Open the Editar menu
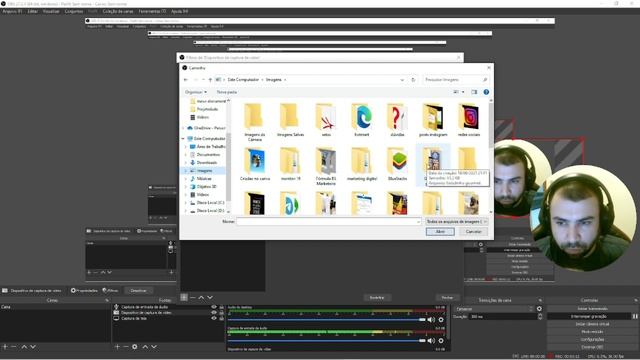This screenshot has height=360, width=640. pyautogui.click(x=33, y=11)
